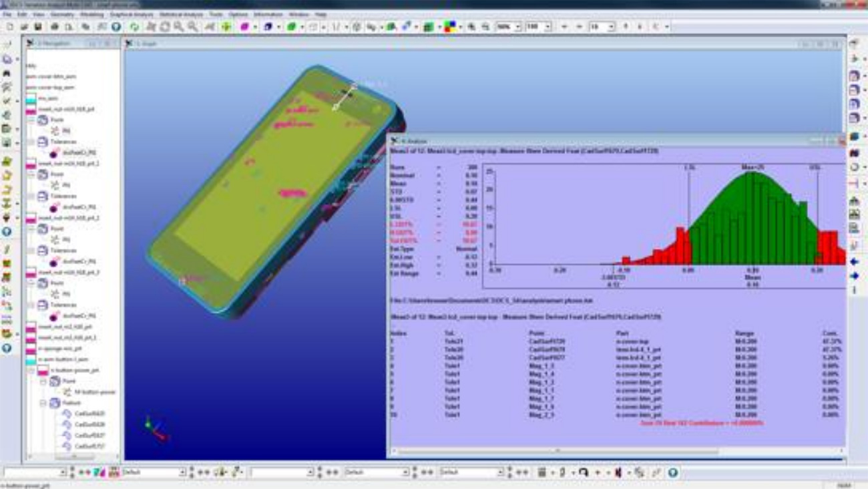Open the Deviate simulation icon in the toolbar
This screenshot has height=489, width=868.
click(x=290, y=27)
